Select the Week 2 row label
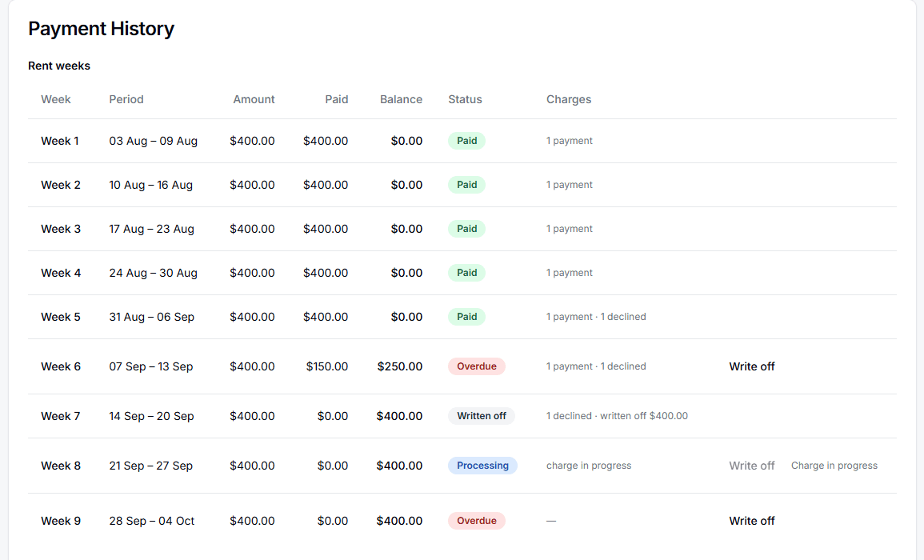924x560 pixels. [x=61, y=185]
